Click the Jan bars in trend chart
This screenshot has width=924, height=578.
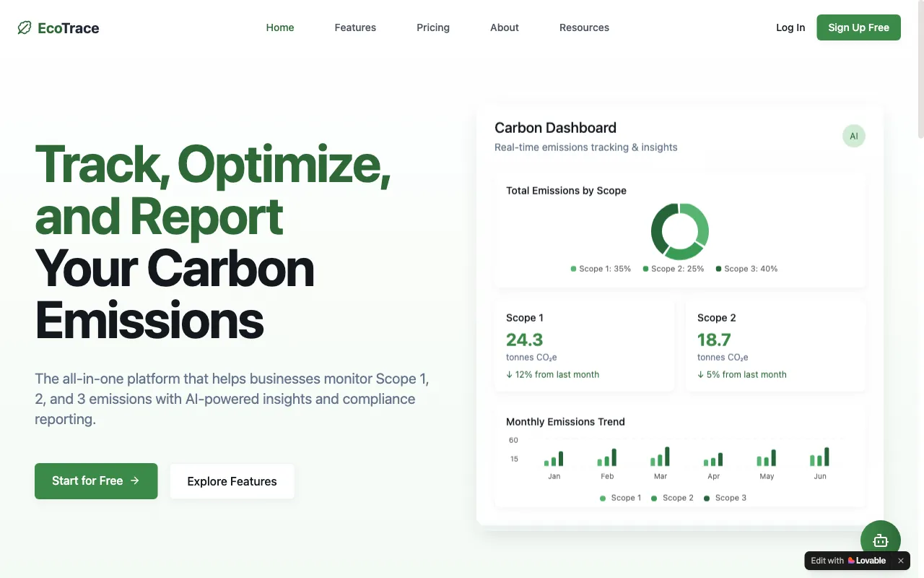pos(554,459)
